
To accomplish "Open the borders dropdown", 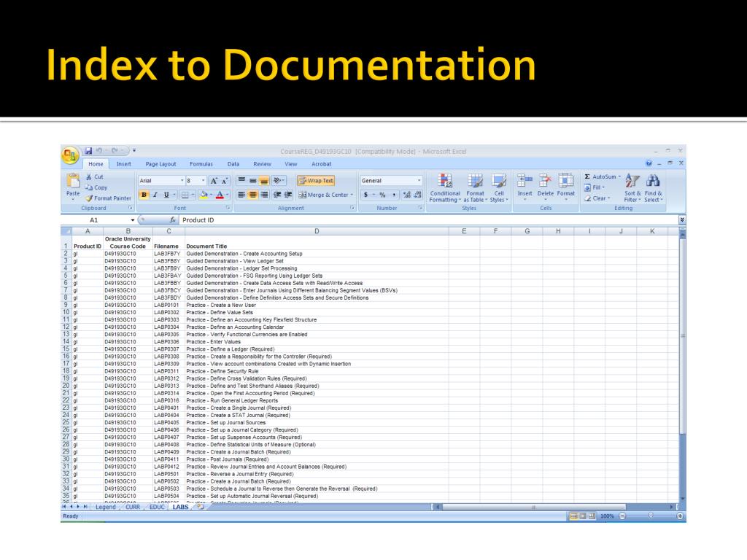I will [193, 195].
